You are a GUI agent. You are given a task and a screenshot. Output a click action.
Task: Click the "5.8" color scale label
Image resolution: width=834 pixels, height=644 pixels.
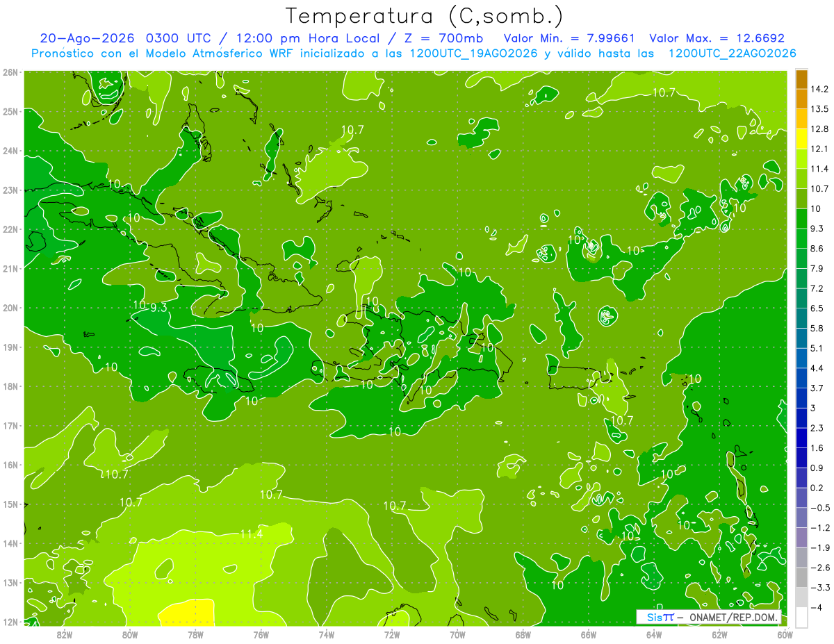click(817, 328)
